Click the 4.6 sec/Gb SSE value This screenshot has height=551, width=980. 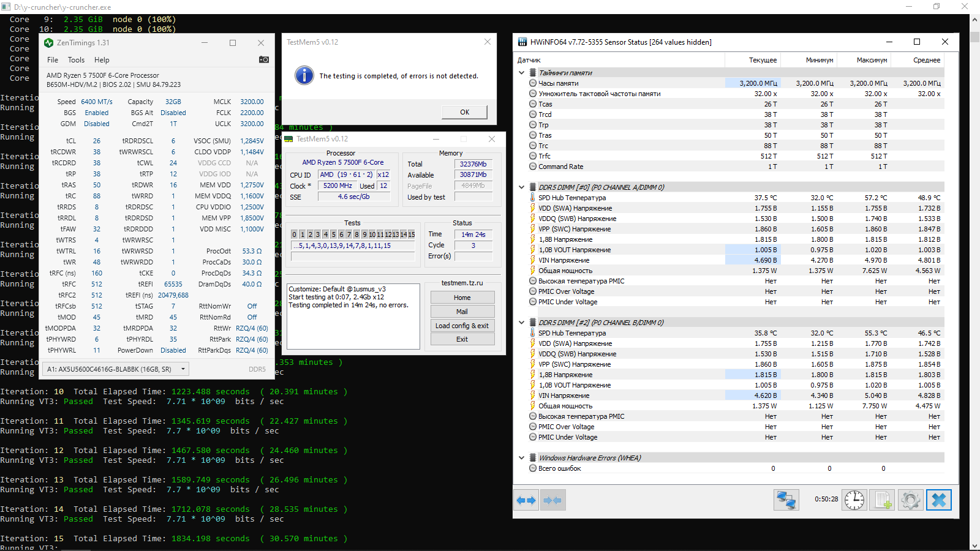click(354, 197)
